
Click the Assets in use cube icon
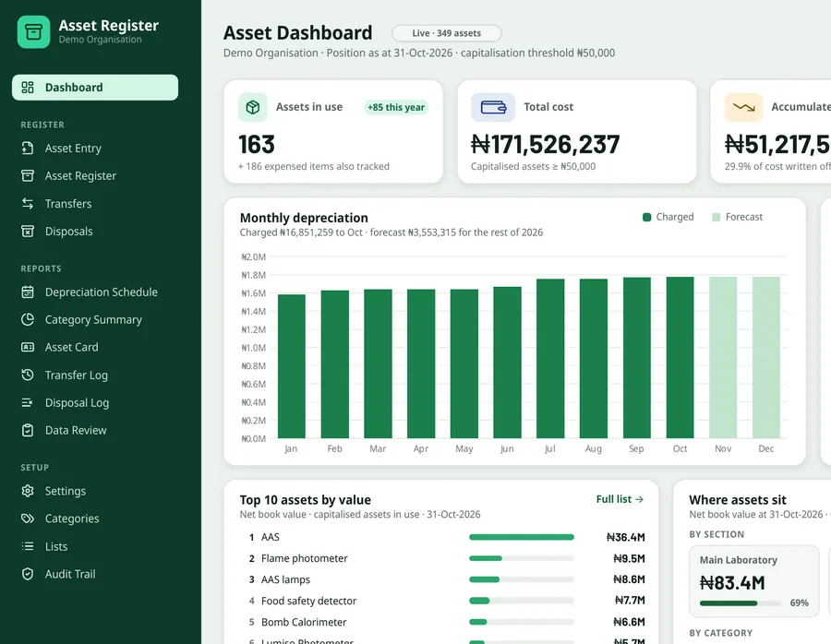tap(253, 108)
